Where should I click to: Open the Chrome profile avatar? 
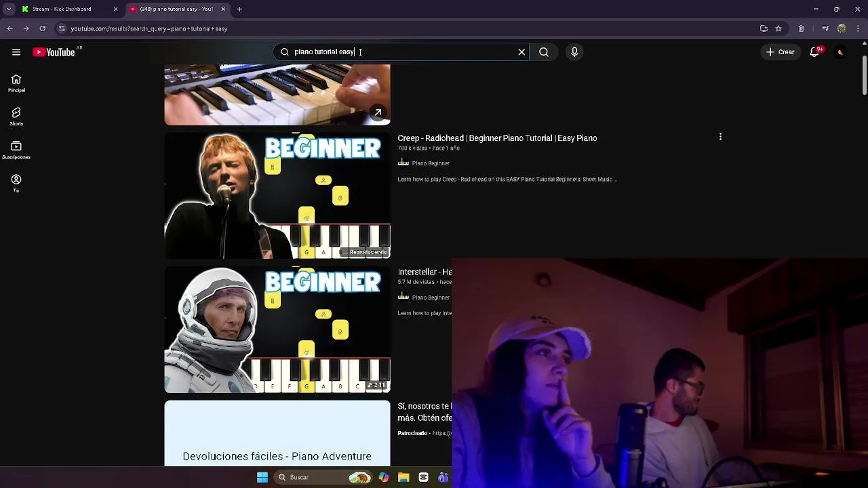coord(842,28)
